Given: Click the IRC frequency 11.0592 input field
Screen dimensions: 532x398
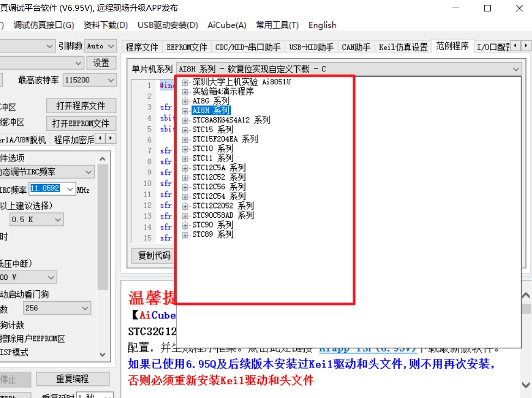Looking at the screenshot, I should coord(47,188).
